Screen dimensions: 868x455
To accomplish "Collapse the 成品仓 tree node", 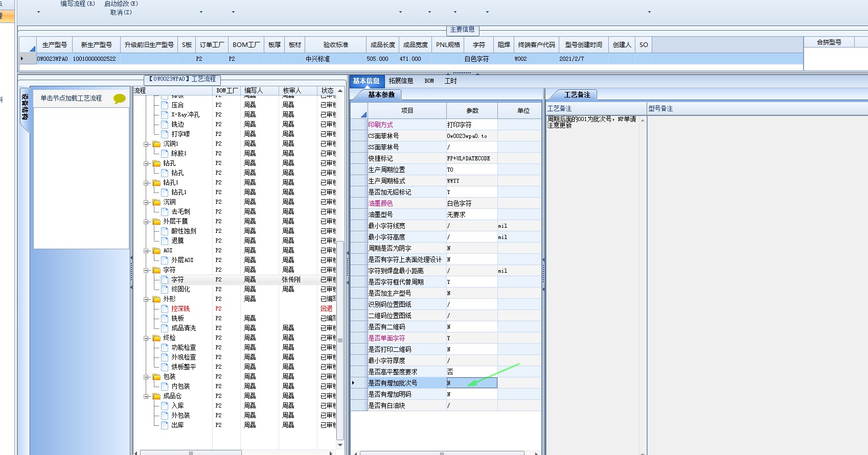I will click(147, 396).
